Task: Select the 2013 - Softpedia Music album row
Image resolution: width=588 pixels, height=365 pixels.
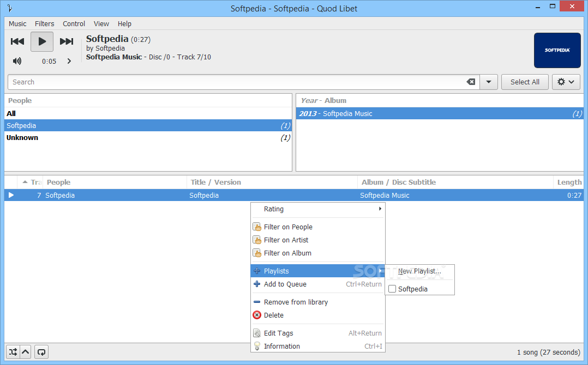Action: 440,113
